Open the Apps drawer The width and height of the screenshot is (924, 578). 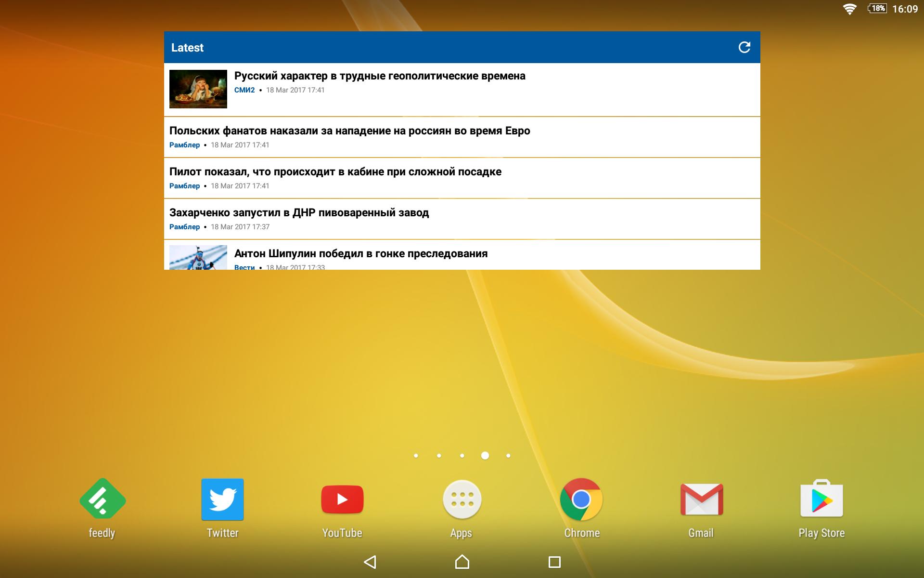point(462,509)
